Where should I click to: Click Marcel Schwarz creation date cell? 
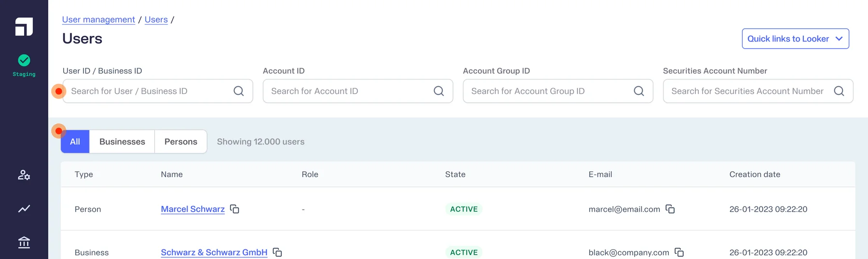(768, 209)
